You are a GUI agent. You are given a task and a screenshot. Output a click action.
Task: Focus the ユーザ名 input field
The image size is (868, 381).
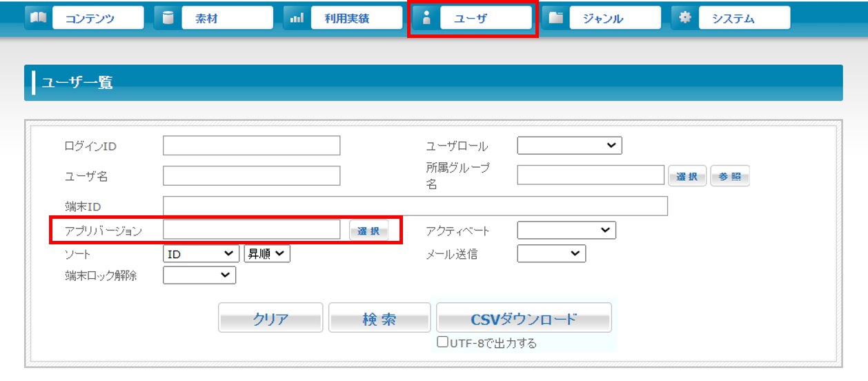pos(252,176)
